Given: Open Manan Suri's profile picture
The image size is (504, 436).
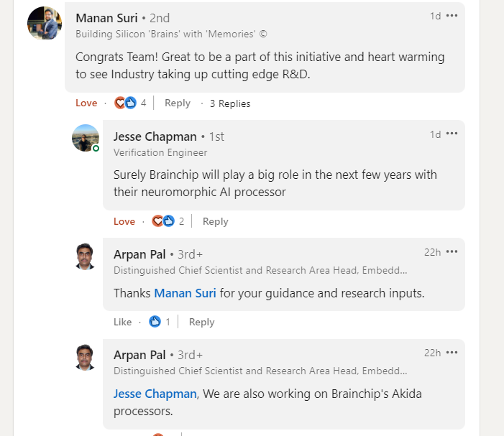Looking at the screenshot, I should pos(45,23).
